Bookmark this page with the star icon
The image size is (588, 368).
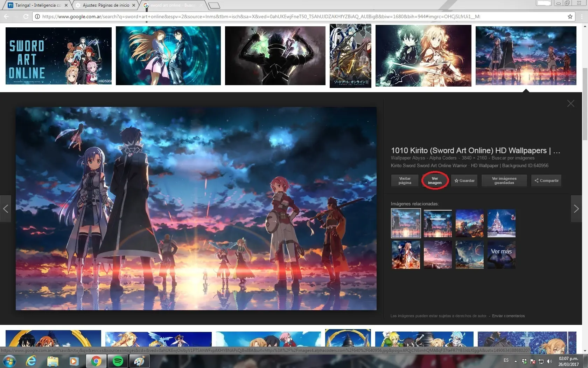[570, 16]
